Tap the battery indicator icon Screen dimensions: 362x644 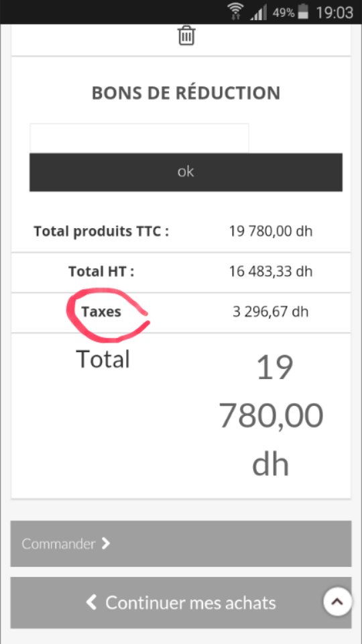click(303, 12)
